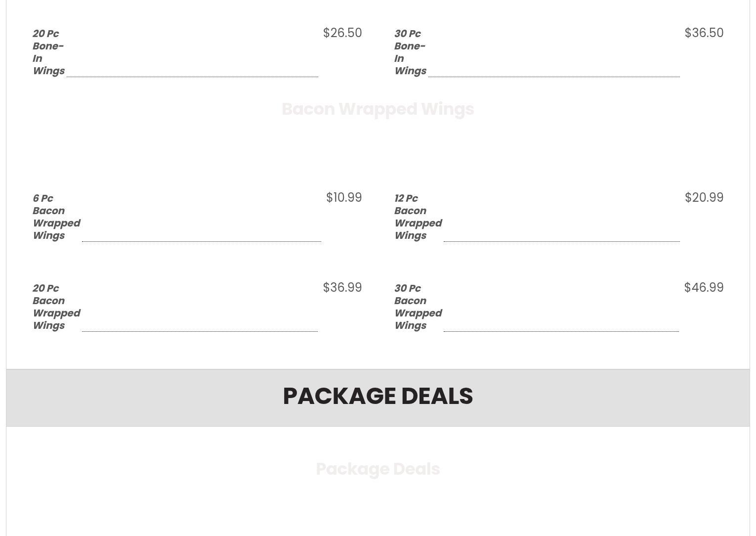This screenshot has width=756, height=536.
Task: Click the 20 Pc Bone-In Wings item
Action: point(48,52)
